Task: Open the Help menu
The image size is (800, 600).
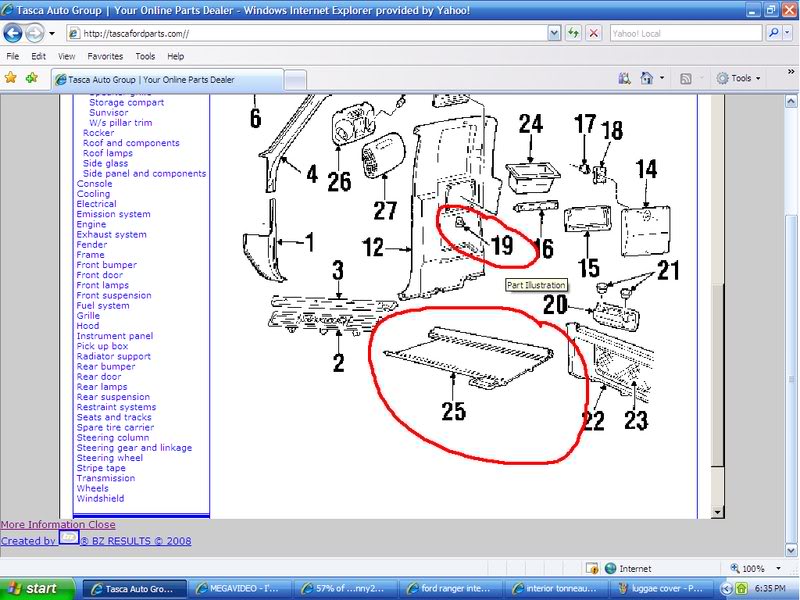Action: pos(176,56)
